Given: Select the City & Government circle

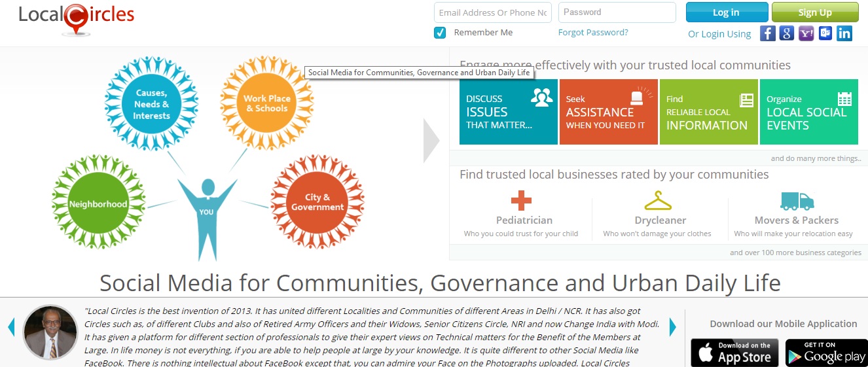Looking at the screenshot, I should click(x=317, y=203).
